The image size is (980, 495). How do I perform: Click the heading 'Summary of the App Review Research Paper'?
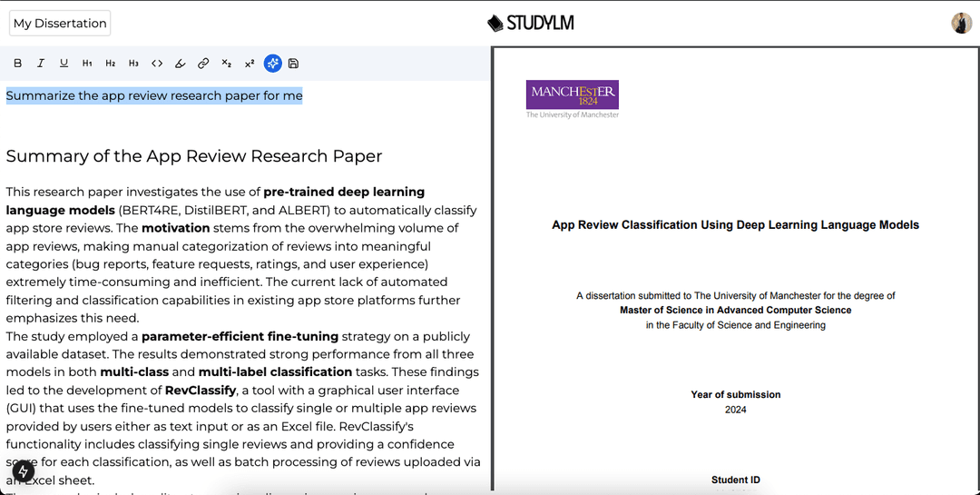click(194, 156)
